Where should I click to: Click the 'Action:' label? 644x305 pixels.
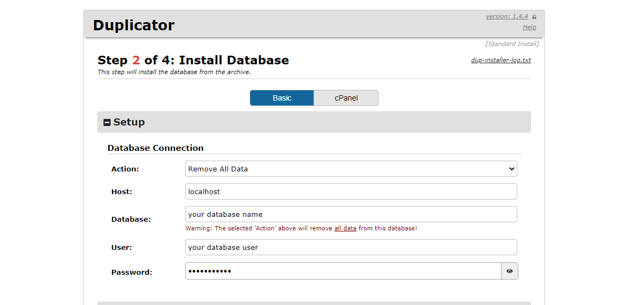point(125,169)
